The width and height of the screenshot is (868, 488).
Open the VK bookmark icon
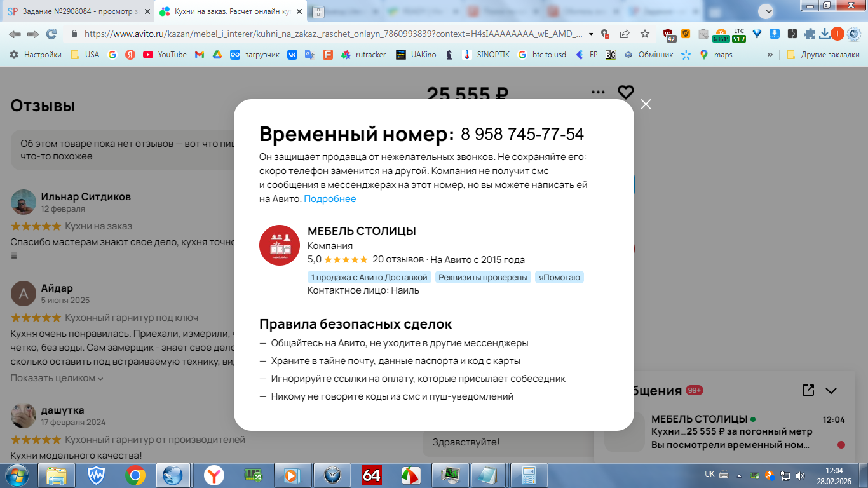coord(292,55)
